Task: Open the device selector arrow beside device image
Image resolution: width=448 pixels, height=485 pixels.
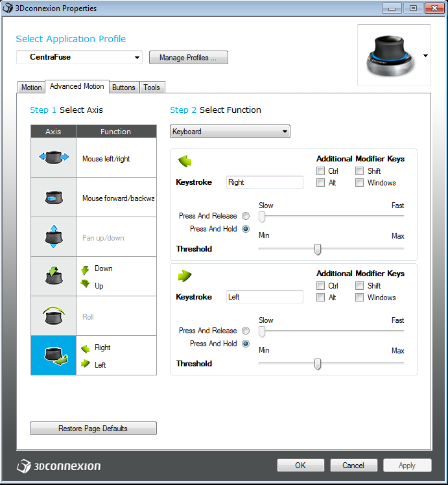Action: [425, 56]
